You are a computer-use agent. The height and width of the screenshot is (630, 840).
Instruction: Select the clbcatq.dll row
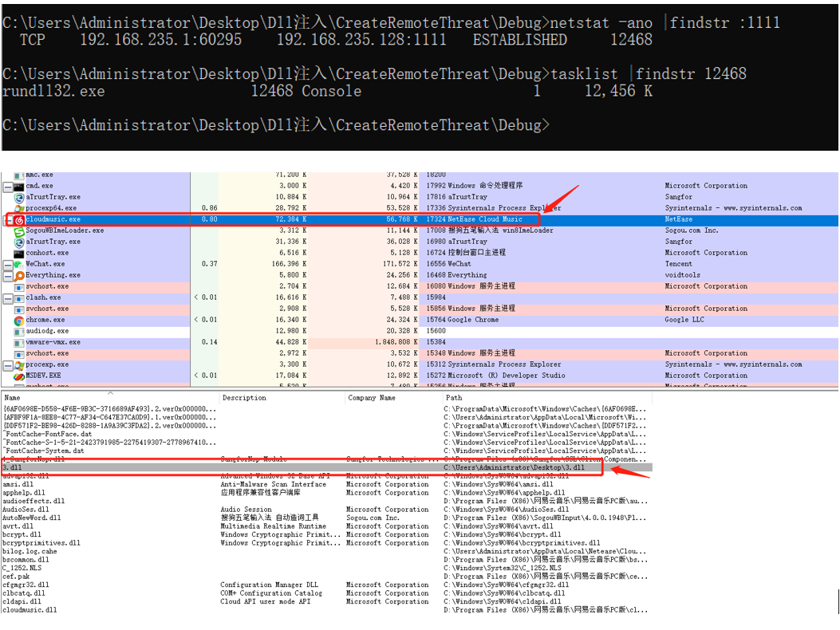[x=326, y=593]
